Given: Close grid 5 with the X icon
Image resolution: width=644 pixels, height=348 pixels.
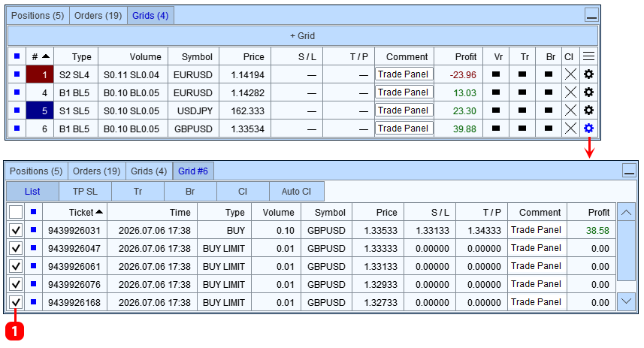Looking at the screenshot, I should pos(570,110).
